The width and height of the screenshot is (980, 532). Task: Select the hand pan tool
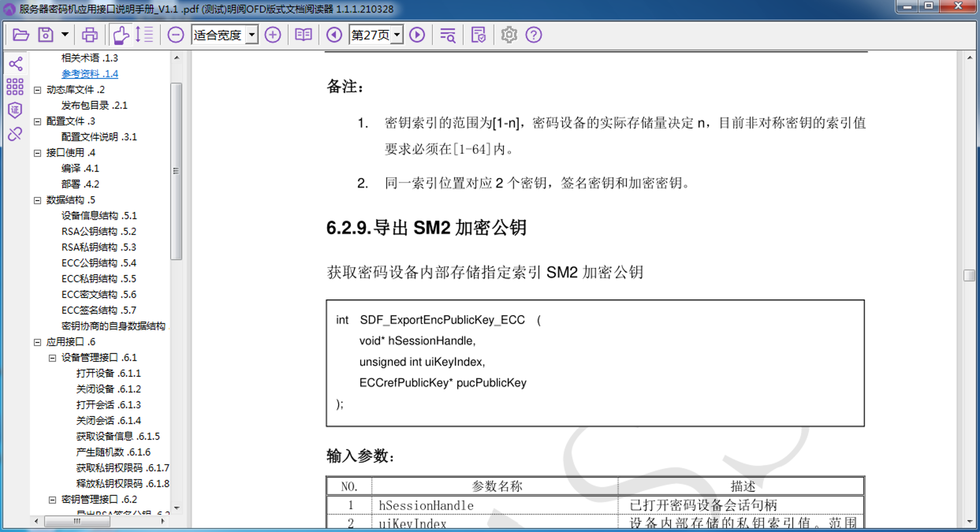[x=120, y=35]
